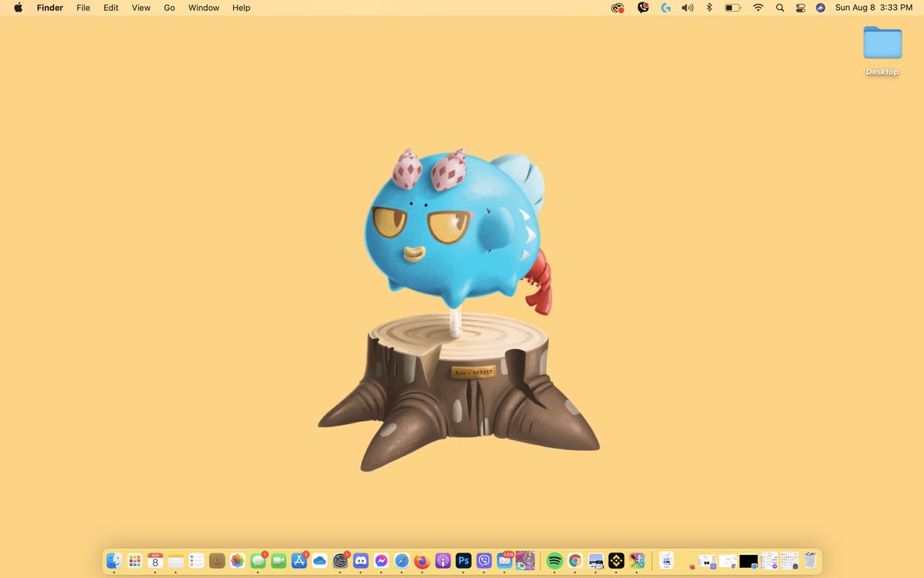This screenshot has width=924, height=578.
Task: Open Reminders in the Dock
Action: [x=196, y=560]
